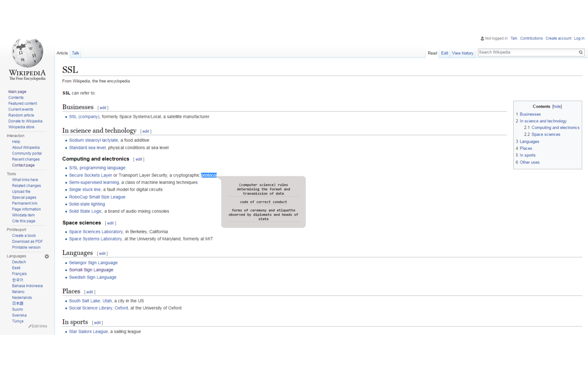Hide the Contents box
The width and height of the screenshot is (588, 368).
(x=557, y=106)
